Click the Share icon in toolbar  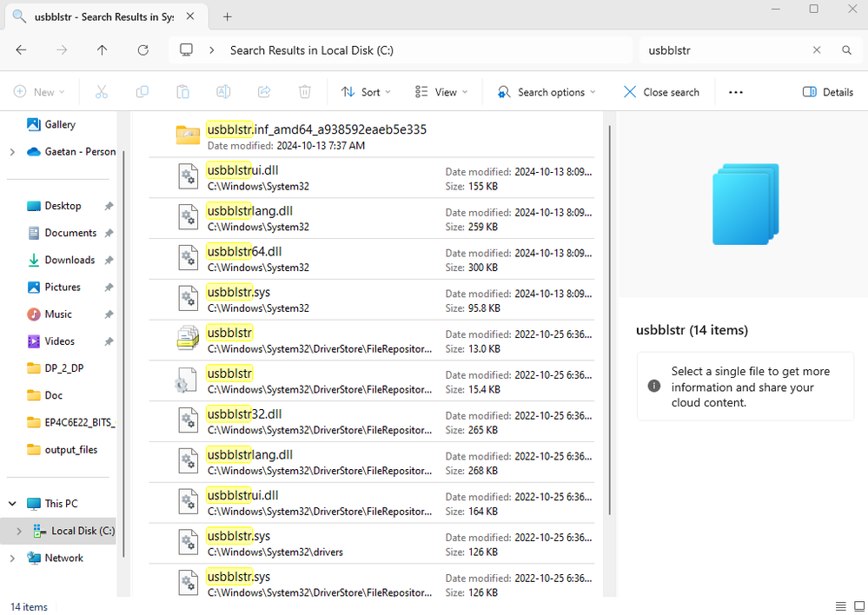click(264, 92)
